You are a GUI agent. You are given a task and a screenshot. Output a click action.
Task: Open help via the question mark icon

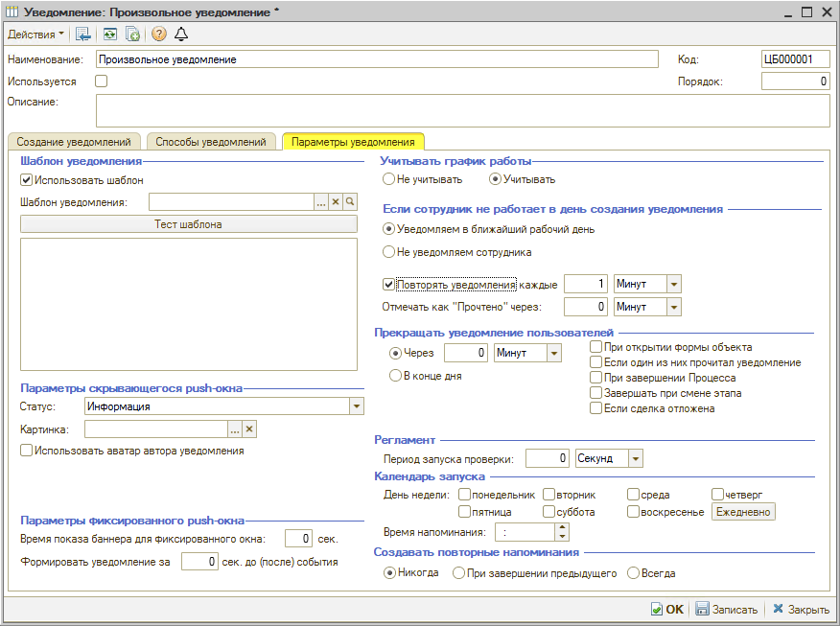(x=159, y=35)
